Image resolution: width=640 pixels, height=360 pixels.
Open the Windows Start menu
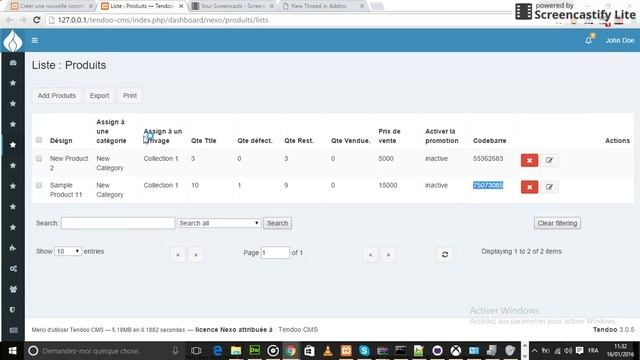[x=12, y=351]
